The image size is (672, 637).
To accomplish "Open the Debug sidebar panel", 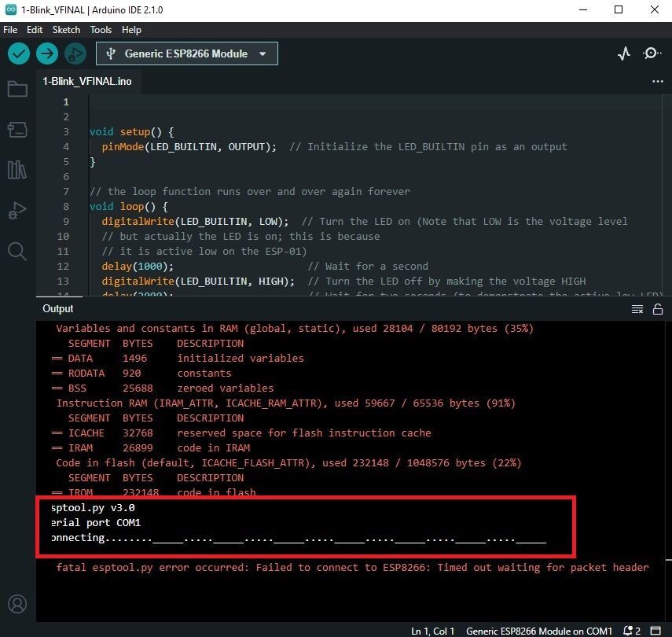I will point(17,211).
